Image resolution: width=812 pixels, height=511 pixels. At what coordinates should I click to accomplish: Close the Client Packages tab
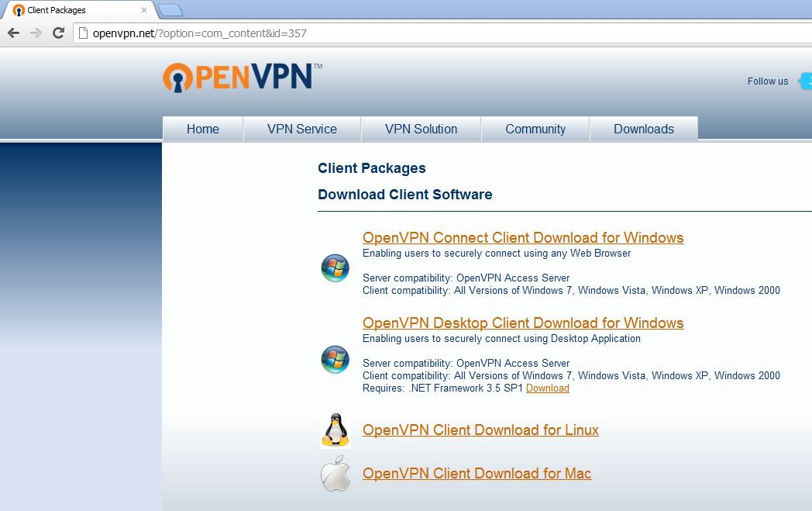pos(144,10)
